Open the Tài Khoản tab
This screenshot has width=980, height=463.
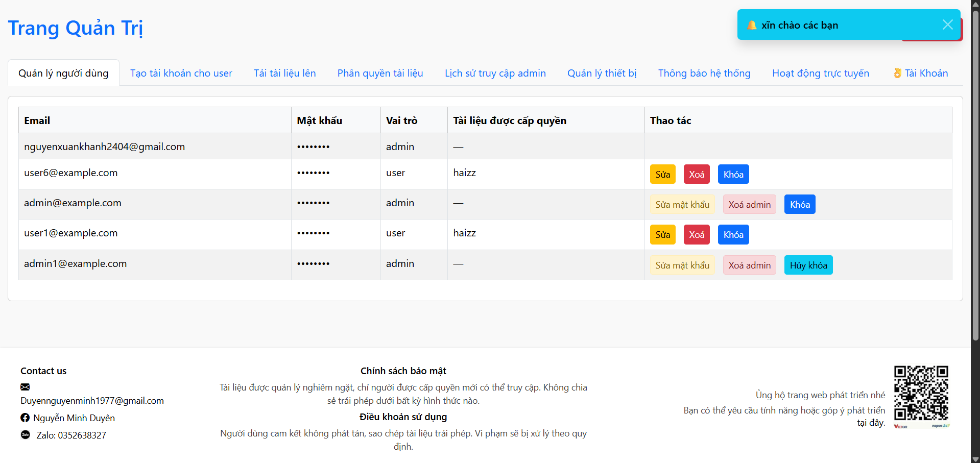point(920,73)
